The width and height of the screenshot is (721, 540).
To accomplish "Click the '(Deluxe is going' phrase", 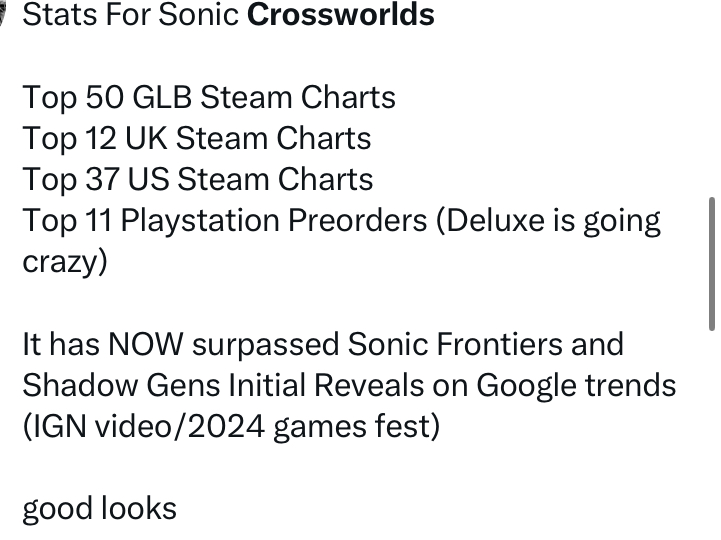I will coord(549,222).
